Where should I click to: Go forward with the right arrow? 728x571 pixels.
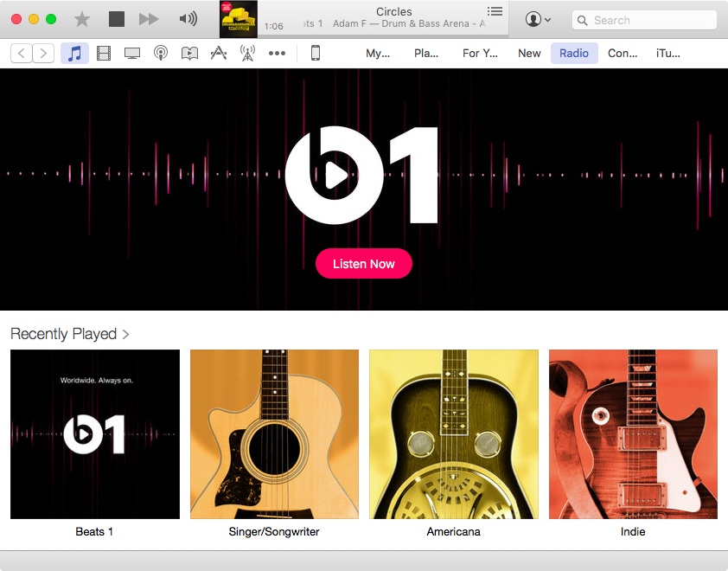(43, 53)
